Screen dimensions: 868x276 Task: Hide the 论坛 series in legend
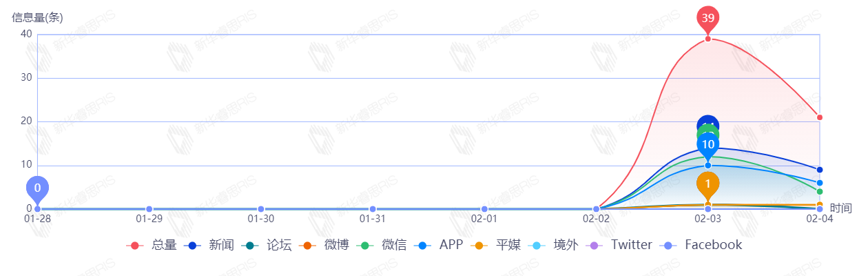click(x=267, y=245)
